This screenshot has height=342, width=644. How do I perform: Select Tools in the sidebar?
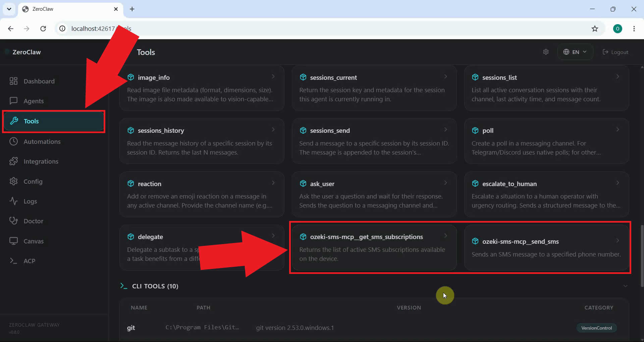(54, 121)
